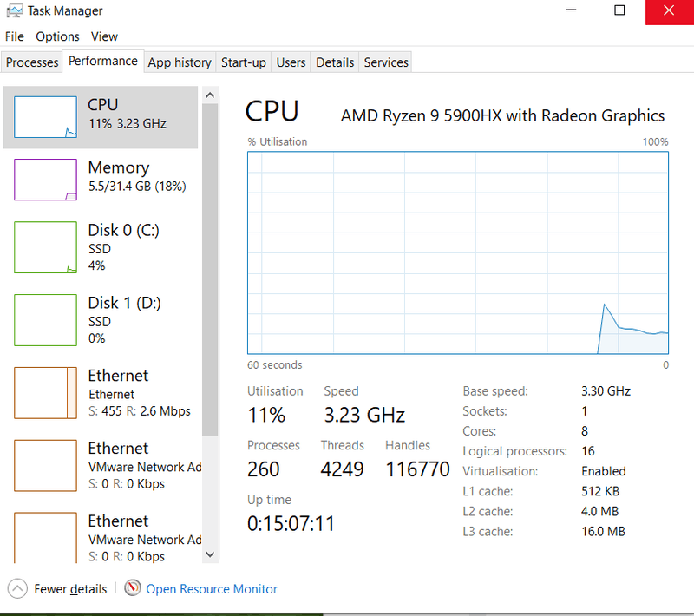Switch to the Details tab
Image resolution: width=694 pixels, height=616 pixels.
coord(335,62)
